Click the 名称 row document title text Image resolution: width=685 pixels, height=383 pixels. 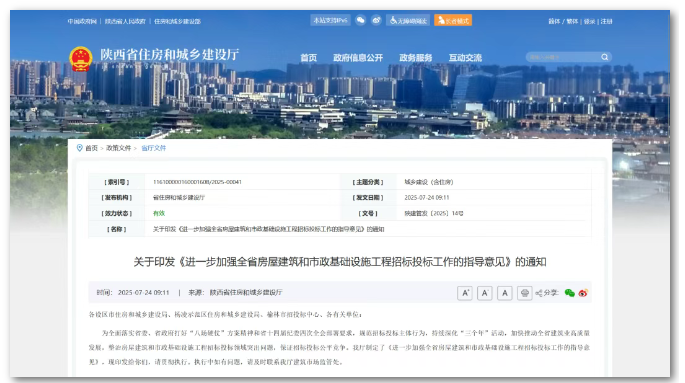coord(268,229)
